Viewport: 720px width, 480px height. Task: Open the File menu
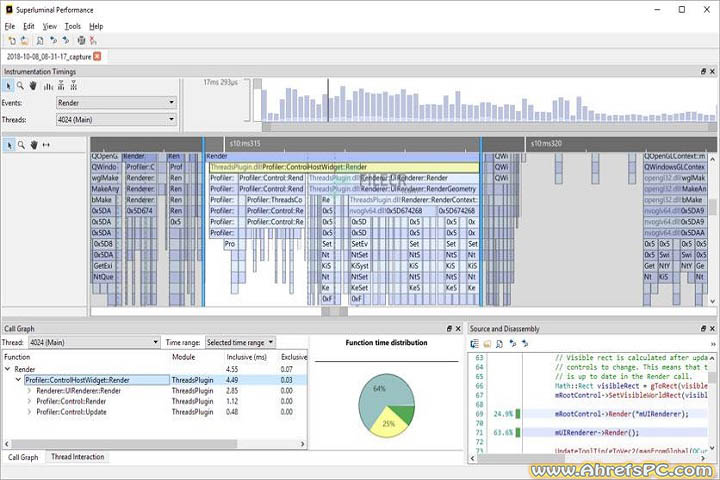tap(10, 26)
